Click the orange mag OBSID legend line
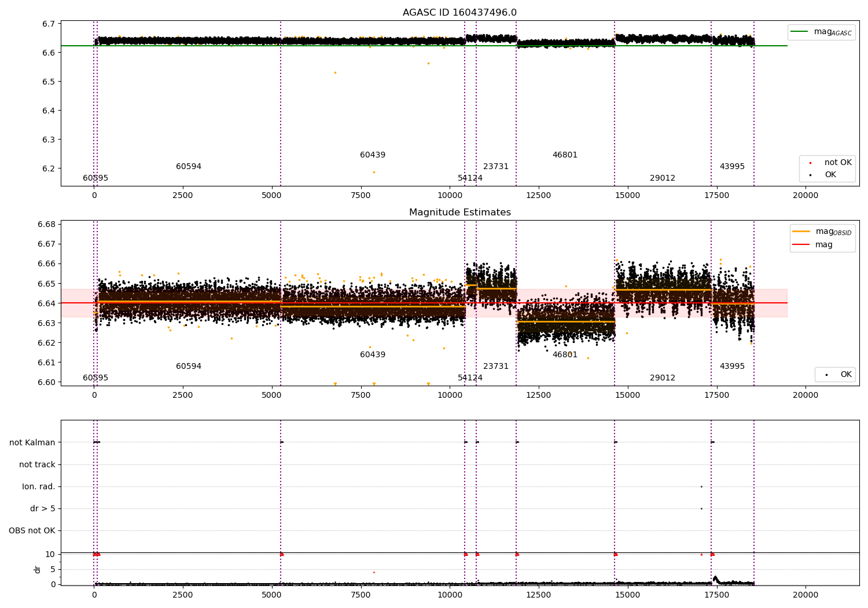The width and height of the screenshot is (868, 608). point(801,232)
